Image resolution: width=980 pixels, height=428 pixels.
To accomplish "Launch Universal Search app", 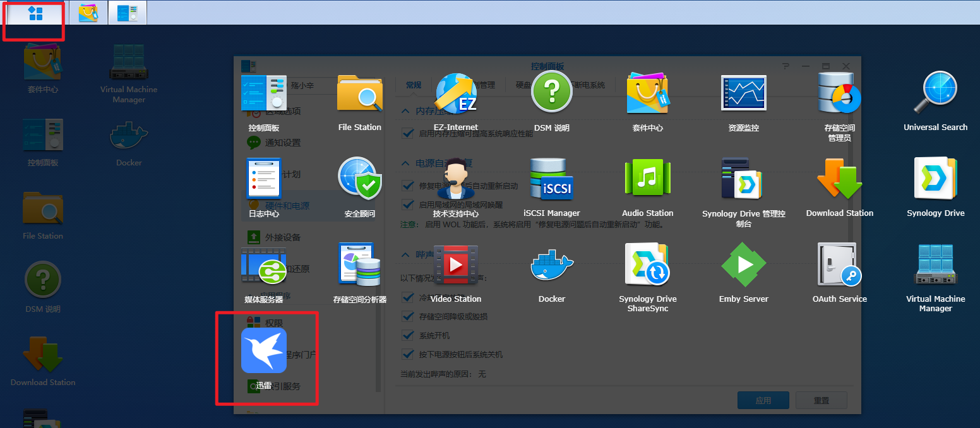I will 935,95.
